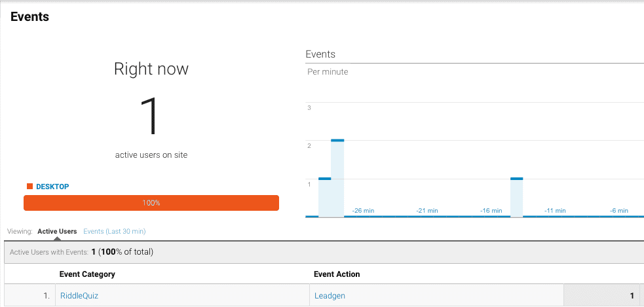Image resolution: width=644 pixels, height=307 pixels.
Task: Click the Events chart title
Action: (320, 54)
